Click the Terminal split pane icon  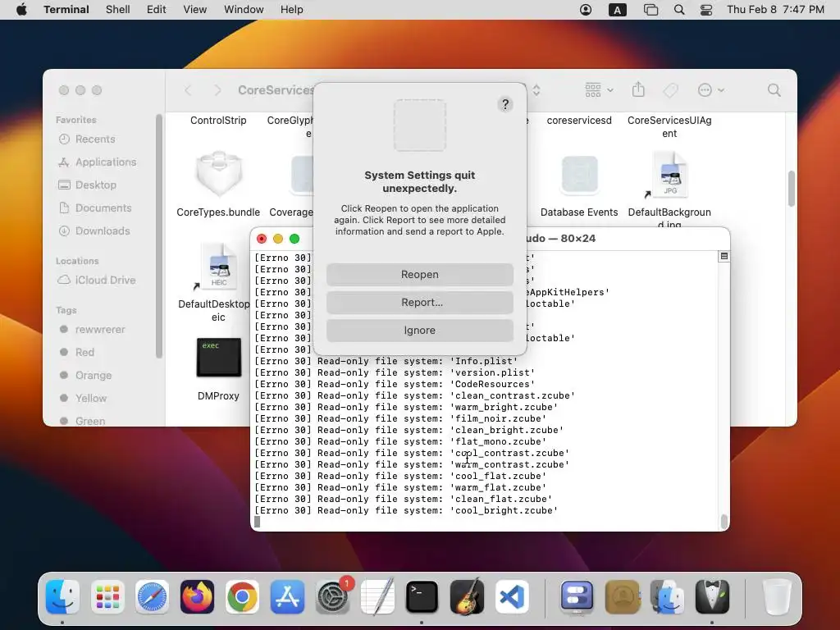(x=724, y=257)
